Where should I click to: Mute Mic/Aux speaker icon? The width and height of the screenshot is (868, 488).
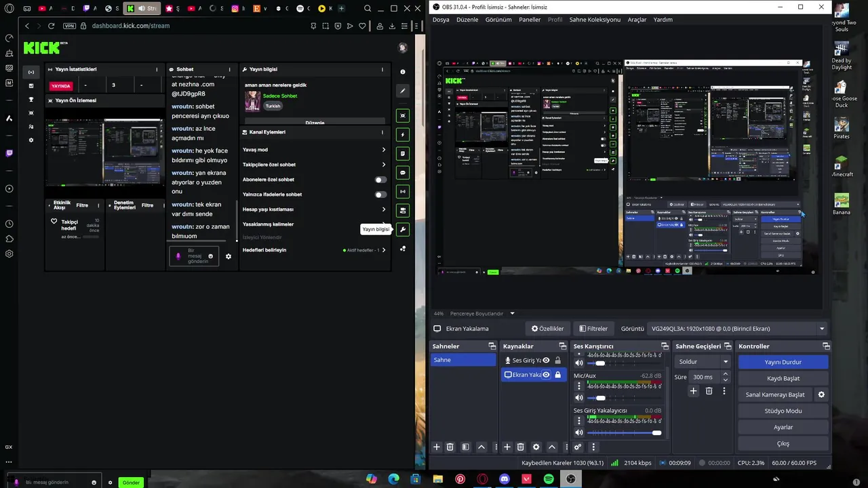pos(578,398)
